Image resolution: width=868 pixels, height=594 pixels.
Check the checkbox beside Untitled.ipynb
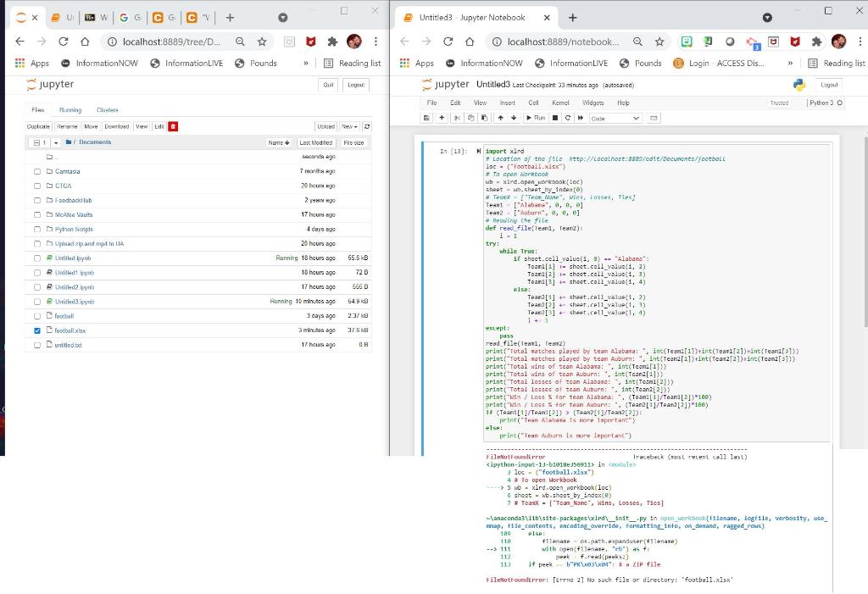click(36, 258)
